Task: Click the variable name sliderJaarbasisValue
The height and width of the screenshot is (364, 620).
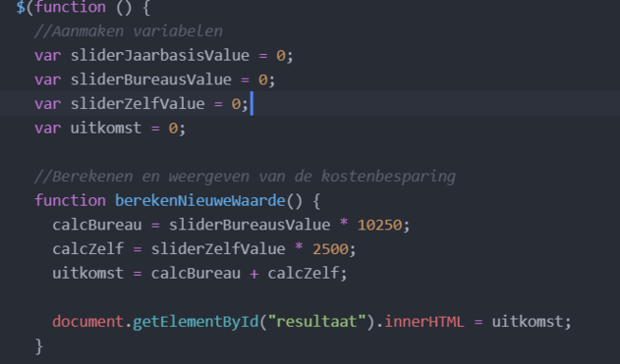Action: [160, 55]
